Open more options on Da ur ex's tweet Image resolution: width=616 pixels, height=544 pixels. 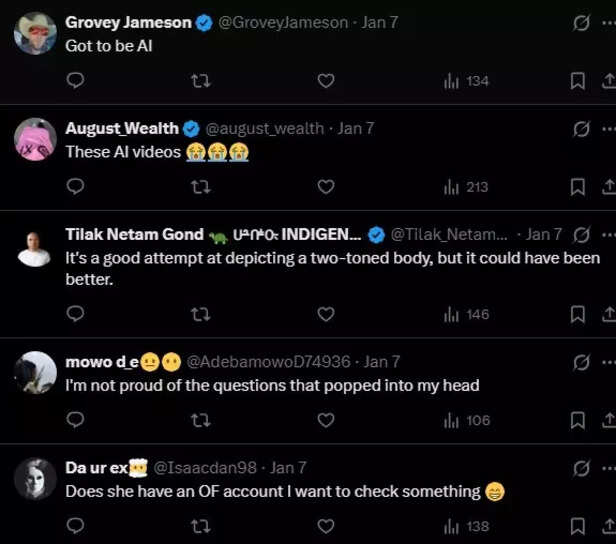click(608, 468)
